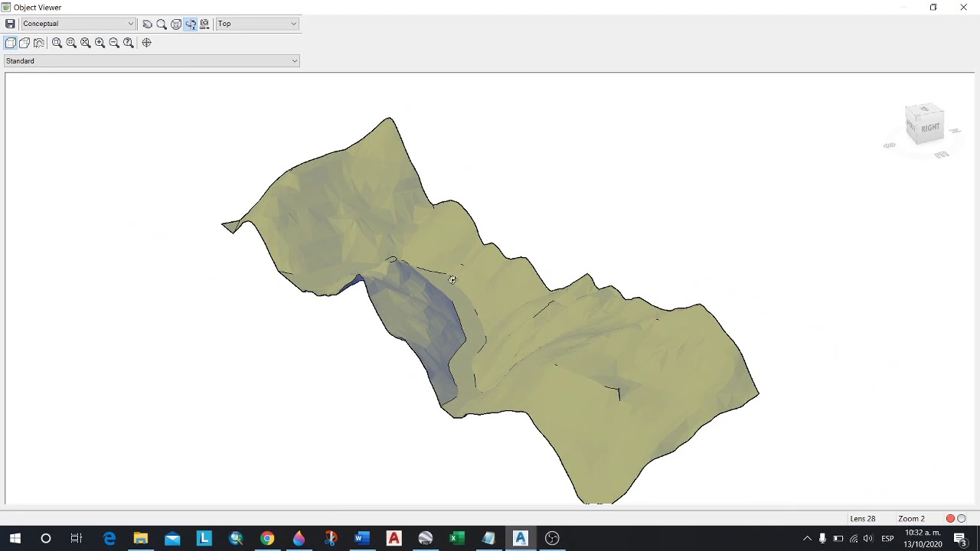The width and height of the screenshot is (980, 551).
Task: Click the Zoom Extents magnifier icon
Action: pos(86,43)
